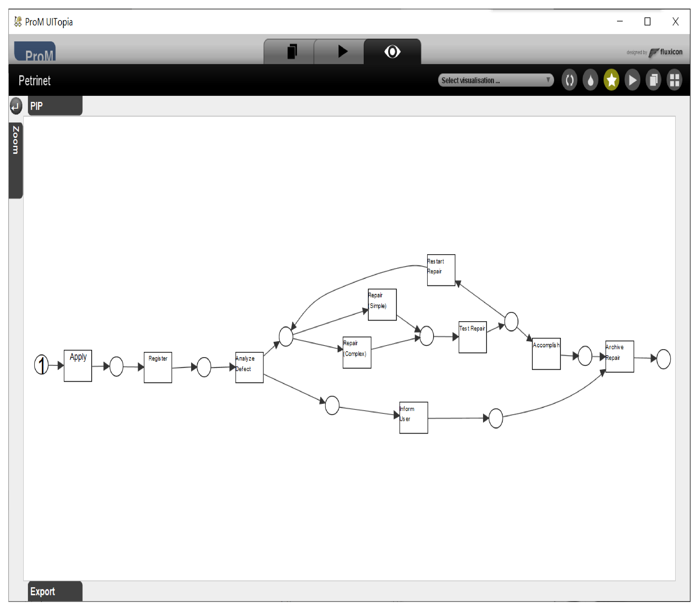The width and height of the screenshot is (700, 611).
Task: Click the play action icon in toolbar
Action: tap(633, 80)
